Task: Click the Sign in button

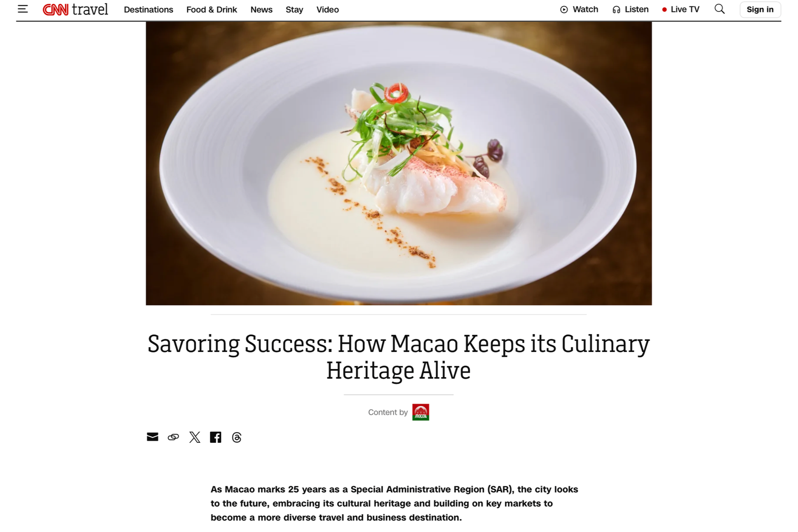Action: pyautogui.click(x=760, y=9)
